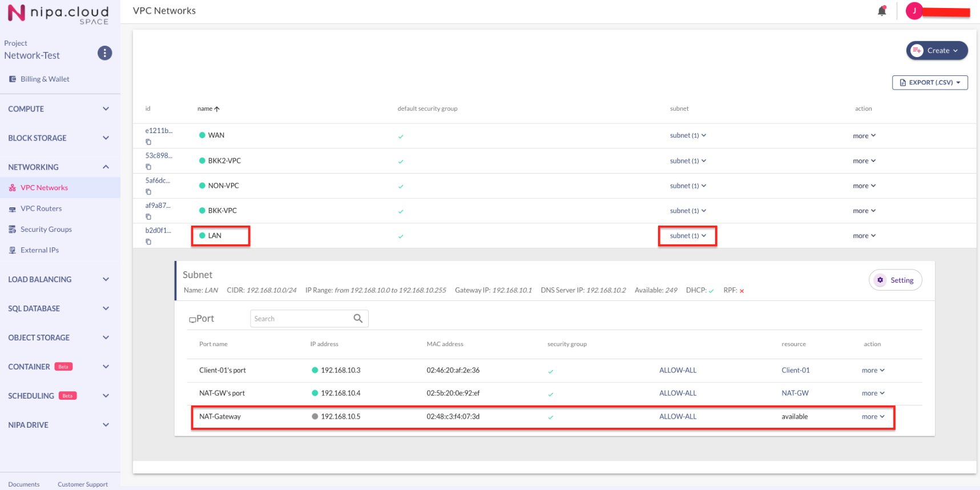The width and height of the screenshot is (980, 490).
Task: Copy the WAN network ID
Action: click(x=148, y=142)
